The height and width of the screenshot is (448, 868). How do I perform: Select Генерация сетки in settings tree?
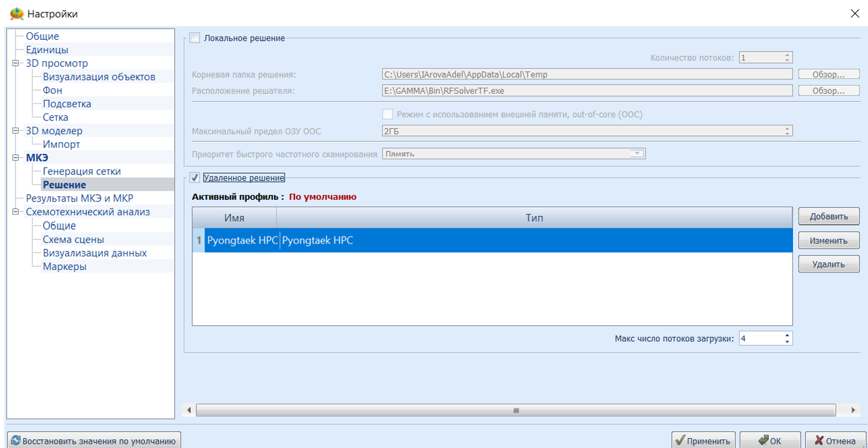click(x=81, y=171)
